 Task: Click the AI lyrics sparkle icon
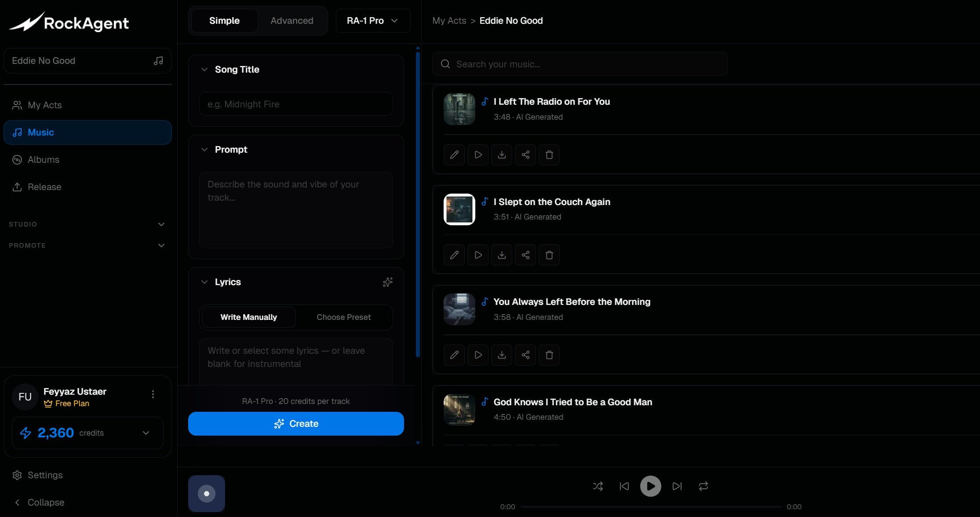coord(387,282)
